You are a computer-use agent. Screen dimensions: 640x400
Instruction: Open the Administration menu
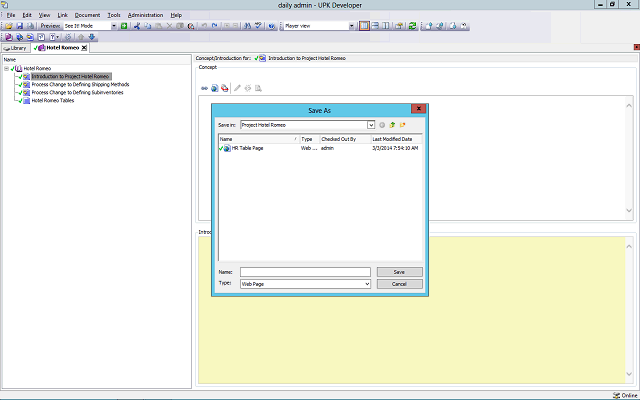tap(145, 15)
